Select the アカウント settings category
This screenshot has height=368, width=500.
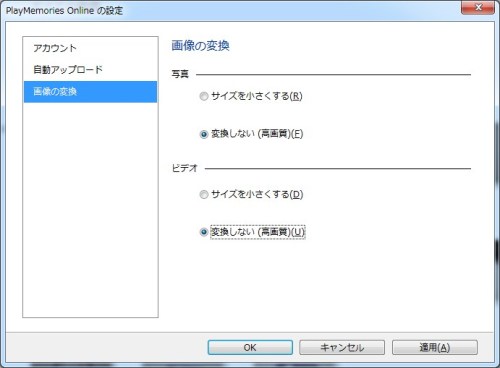(90, 48)
